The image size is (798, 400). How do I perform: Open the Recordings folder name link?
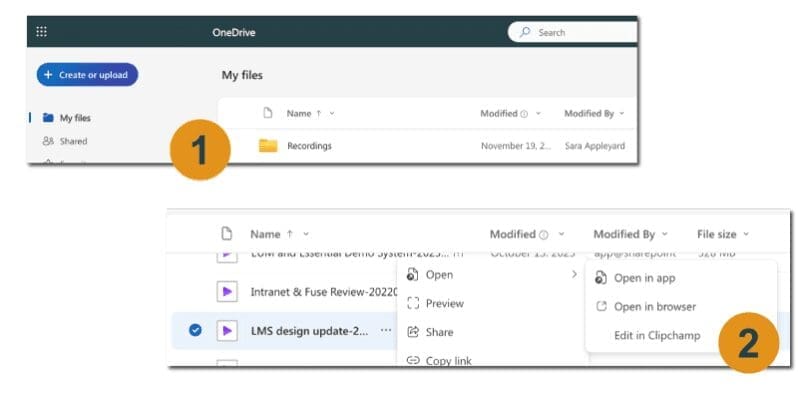click(309, 146)
